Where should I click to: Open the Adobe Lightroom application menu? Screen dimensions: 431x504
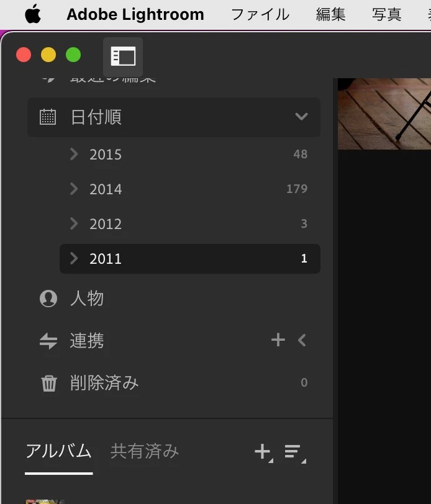tap(135, 14)
